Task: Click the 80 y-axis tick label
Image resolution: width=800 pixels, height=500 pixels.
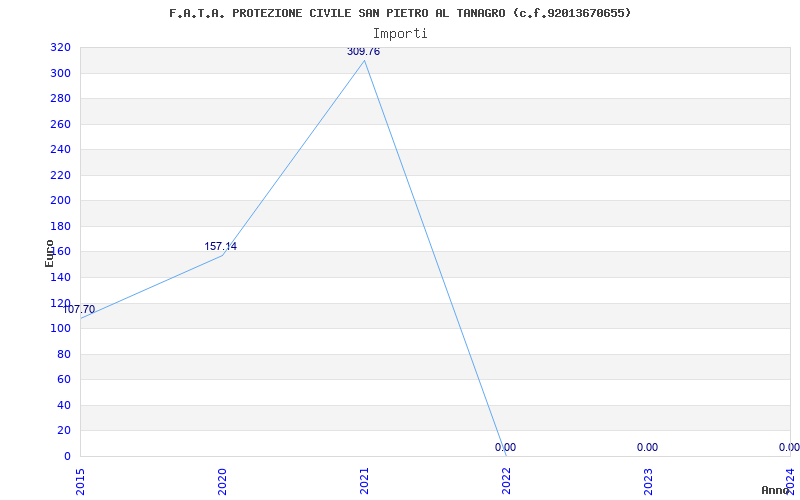Action: pos(64,354)
